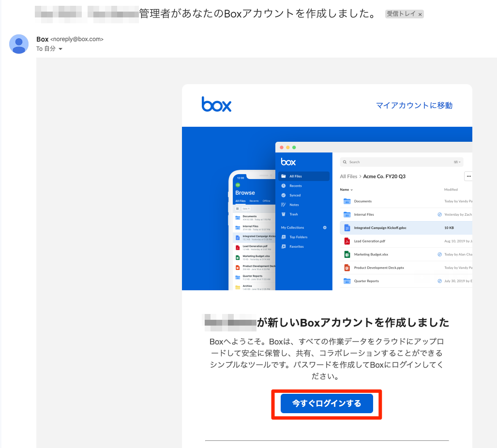Open Trash in the illustrated Box sidebar

[x=294, y=214]
